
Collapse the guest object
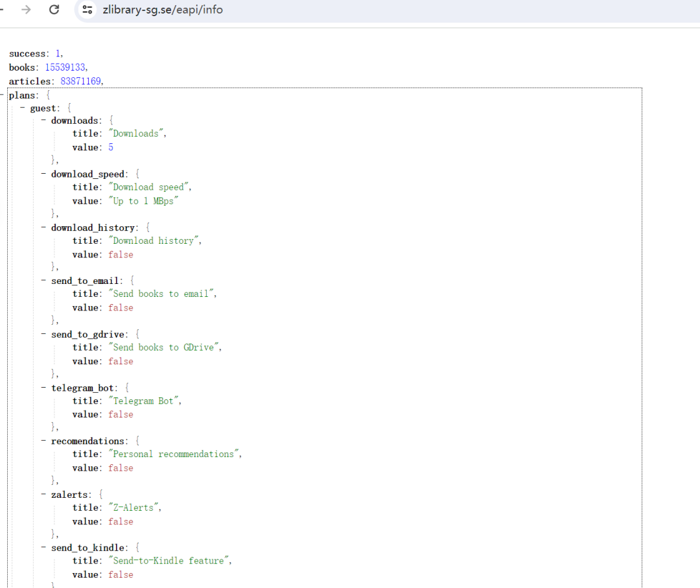click(x=22, y=108)
